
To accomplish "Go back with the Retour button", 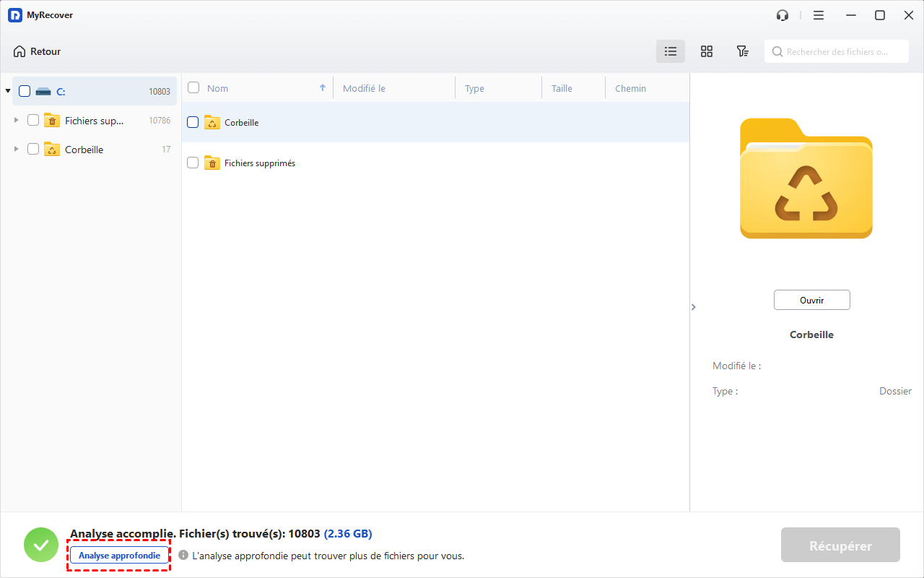I will click(37, 51).
